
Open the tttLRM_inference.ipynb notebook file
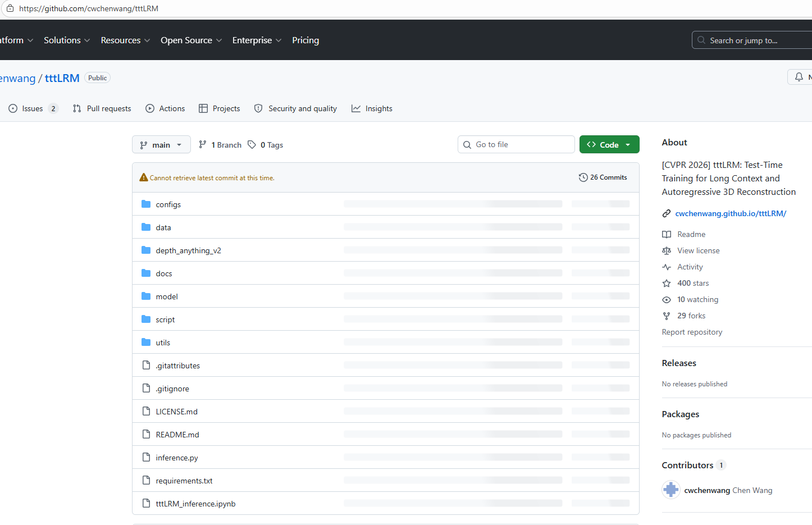195,504
